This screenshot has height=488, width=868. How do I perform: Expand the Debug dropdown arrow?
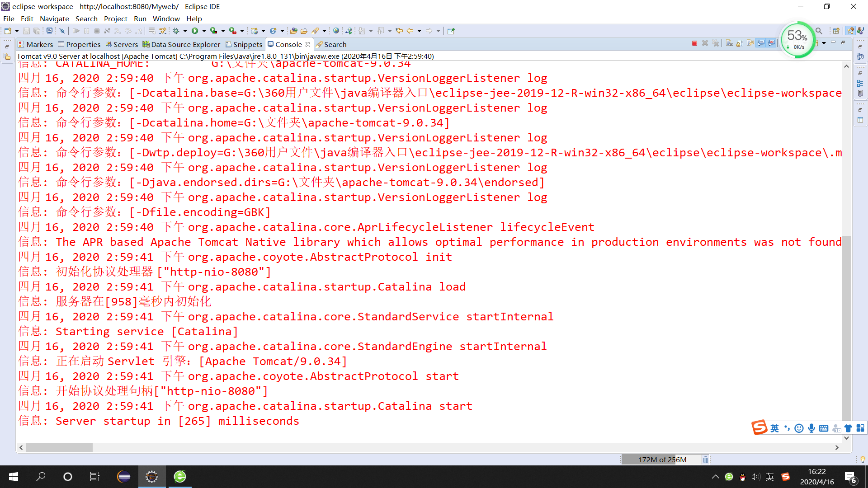pyautogui.click(x=185, y=31)
